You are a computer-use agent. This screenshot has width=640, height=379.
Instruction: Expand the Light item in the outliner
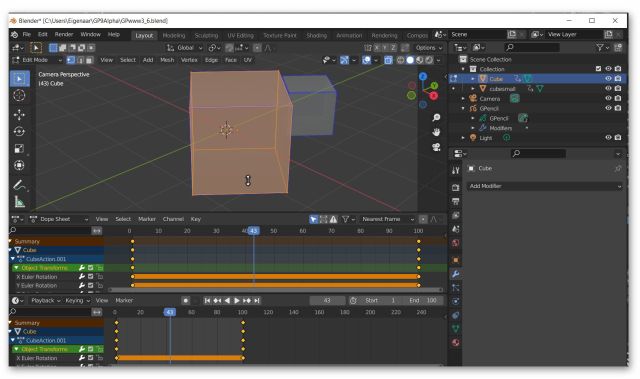coord(463,138)
